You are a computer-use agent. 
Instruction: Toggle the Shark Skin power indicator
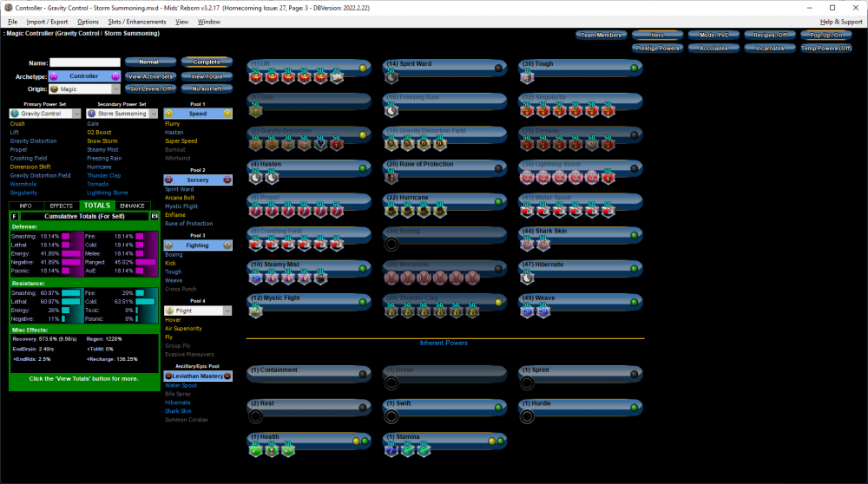click(635, 232)
